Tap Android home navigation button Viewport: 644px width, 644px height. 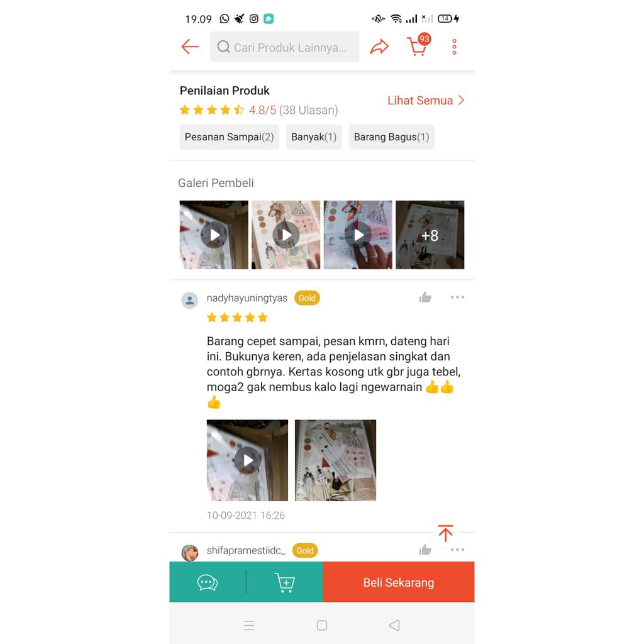(322, 625)
